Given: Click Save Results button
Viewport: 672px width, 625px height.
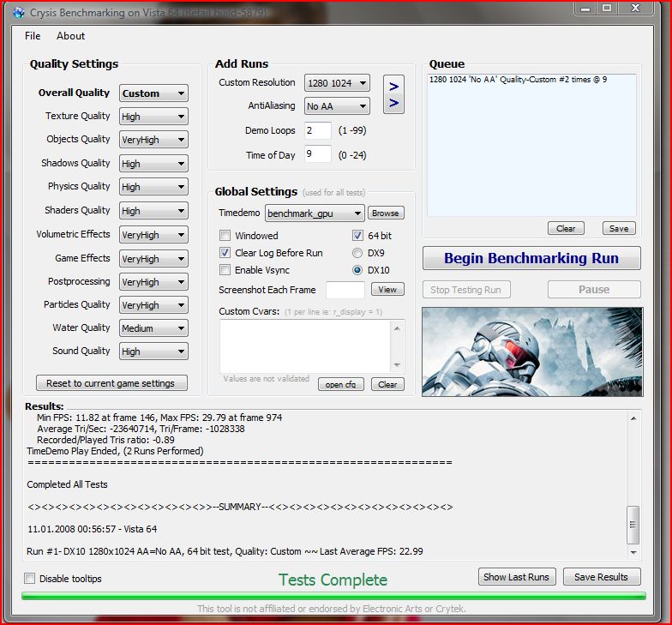Looking at the screenshot, I should (602, 577).
